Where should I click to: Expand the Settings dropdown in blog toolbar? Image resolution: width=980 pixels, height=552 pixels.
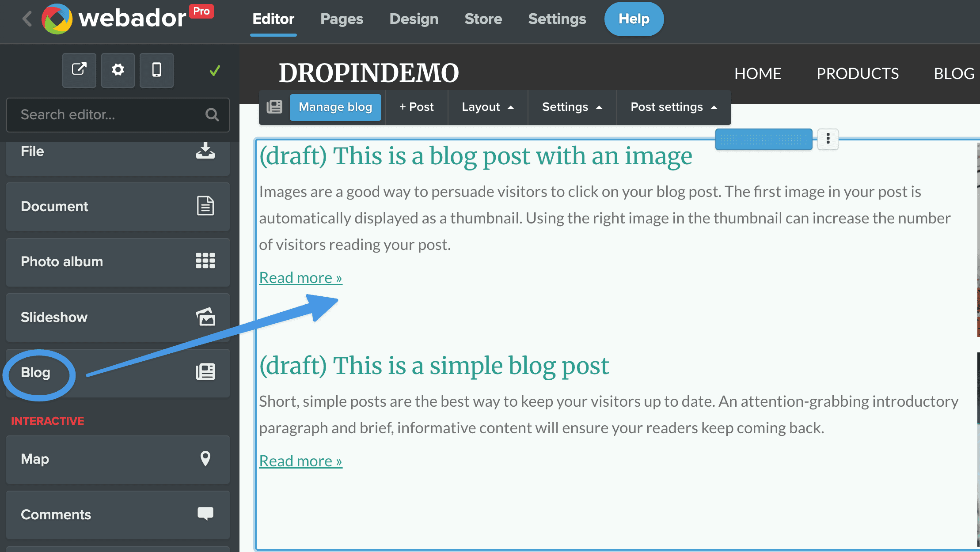[572, 107]
